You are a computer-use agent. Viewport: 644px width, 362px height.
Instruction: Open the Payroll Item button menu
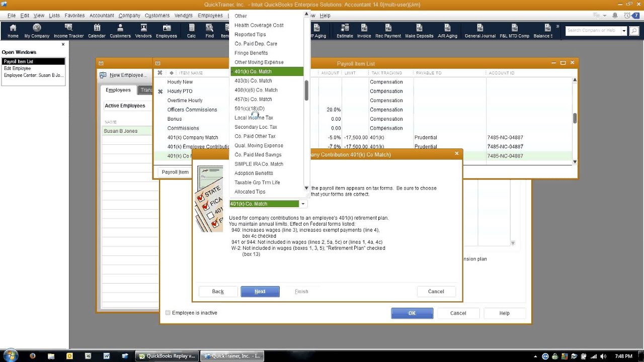click(175, 172)
